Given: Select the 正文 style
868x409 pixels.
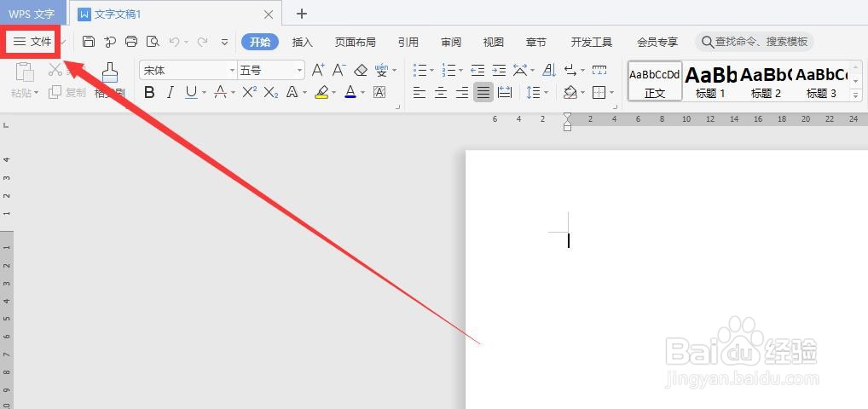Looking at the screenshot, I should [654, 81].
